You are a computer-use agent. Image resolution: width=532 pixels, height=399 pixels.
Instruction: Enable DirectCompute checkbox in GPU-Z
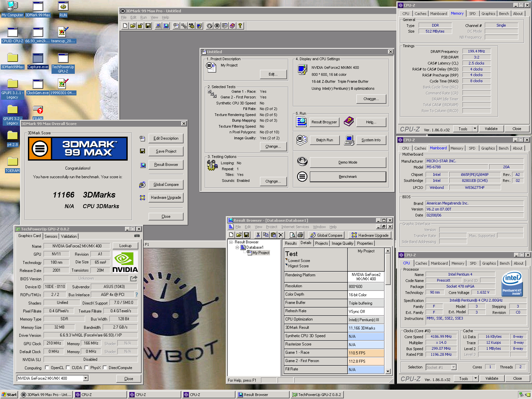(105, 368)
